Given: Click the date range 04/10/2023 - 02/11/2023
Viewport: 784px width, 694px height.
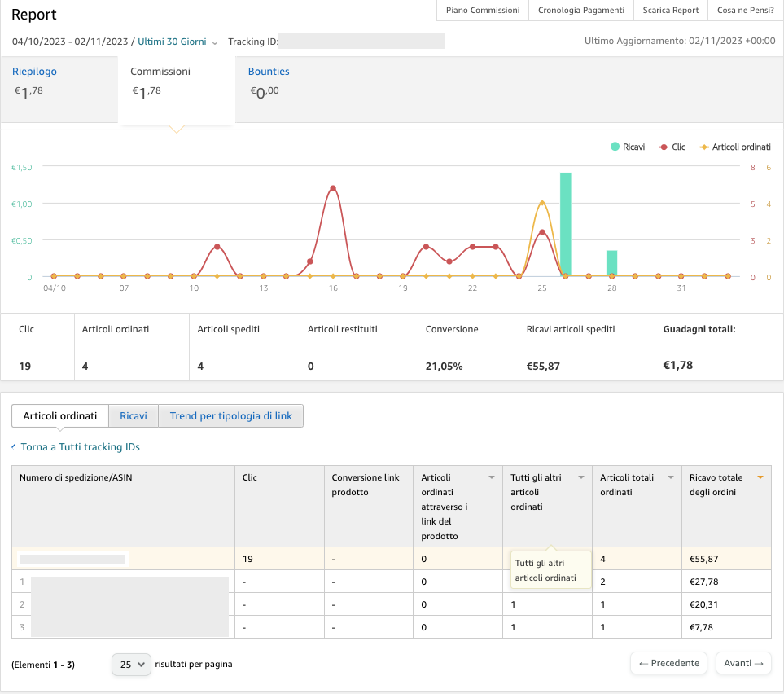Looking at the screenshot, I should click(70, 42).
